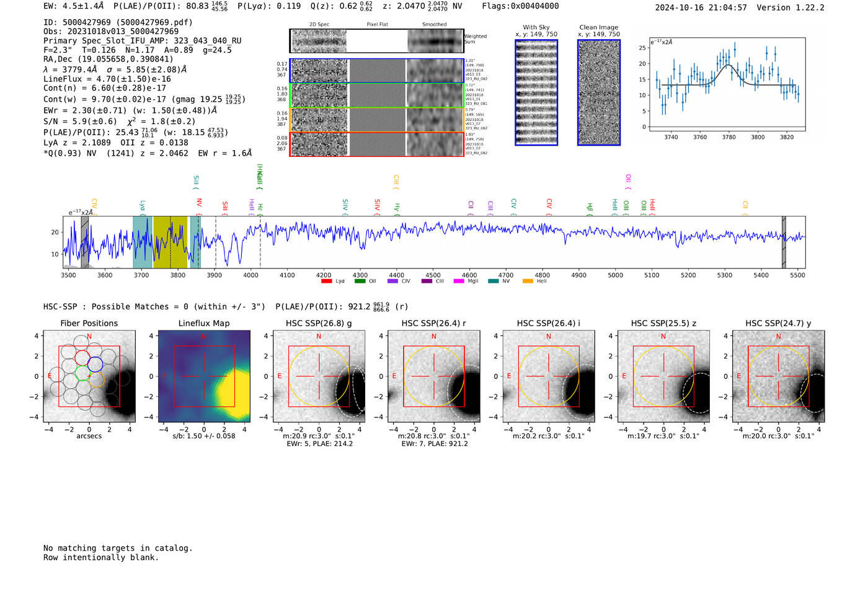Click the red Lyα legend swatch
This screenshot has height=591, width=868.
click(x=326, y=281)
